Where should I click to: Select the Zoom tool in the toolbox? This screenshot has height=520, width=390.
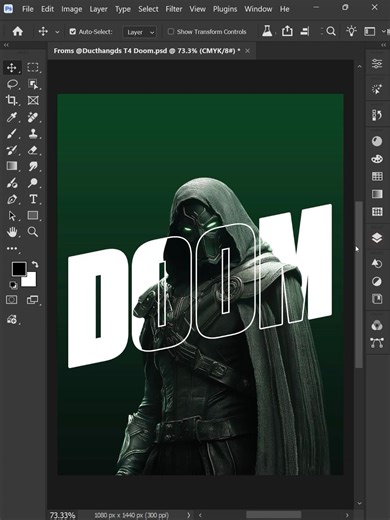33,232
